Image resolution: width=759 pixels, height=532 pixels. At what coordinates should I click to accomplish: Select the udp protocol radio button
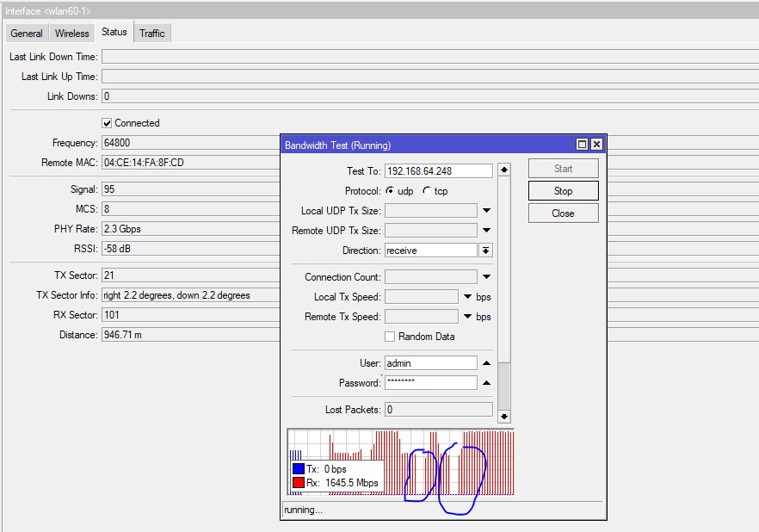(390, 191)
